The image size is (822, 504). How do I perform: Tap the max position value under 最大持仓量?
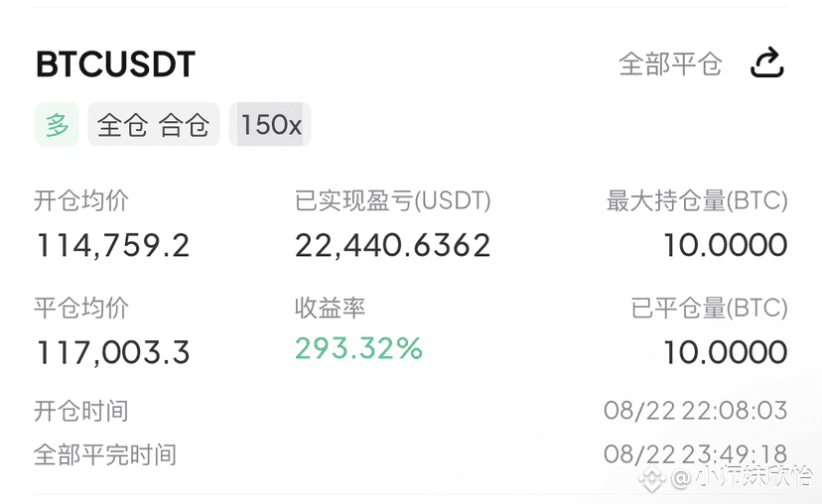726,245
